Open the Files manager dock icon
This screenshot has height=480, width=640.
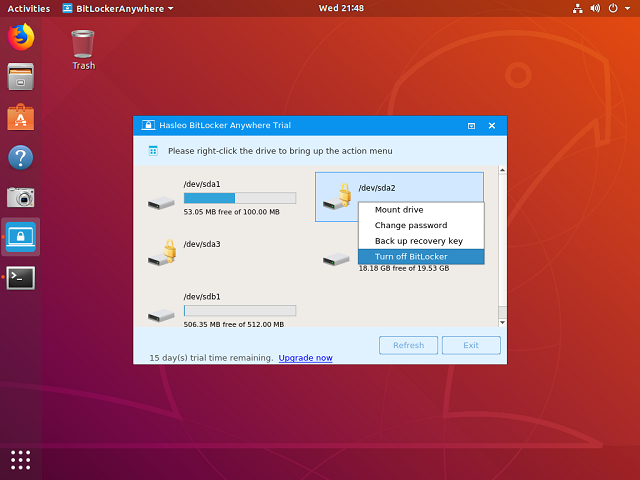click(21, 76)
